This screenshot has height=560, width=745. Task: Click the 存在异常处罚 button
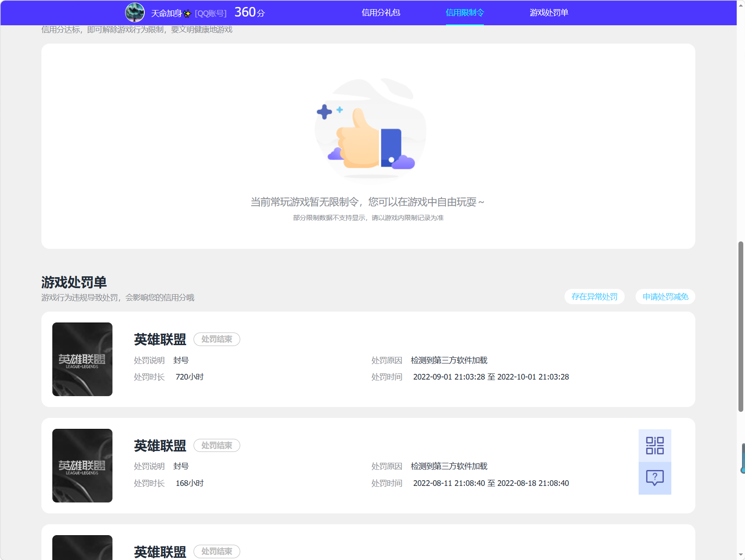[595, 297]
